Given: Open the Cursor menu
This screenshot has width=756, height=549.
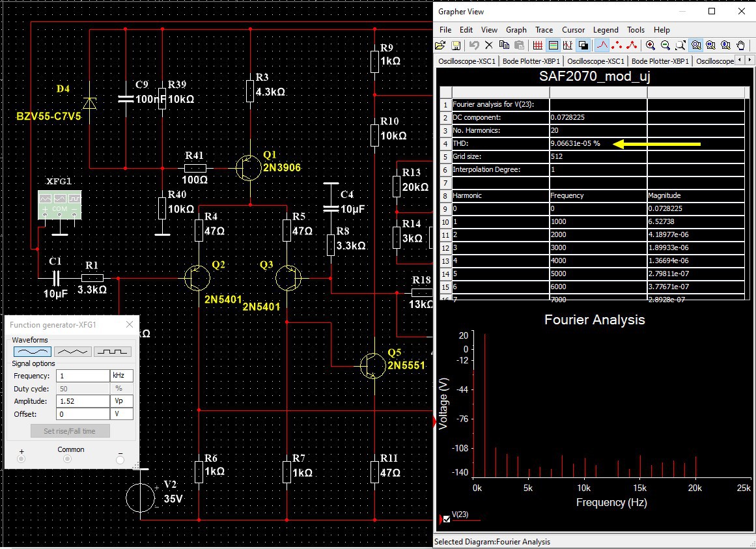Looking at the screenshot, I should [x=573, y=30].
